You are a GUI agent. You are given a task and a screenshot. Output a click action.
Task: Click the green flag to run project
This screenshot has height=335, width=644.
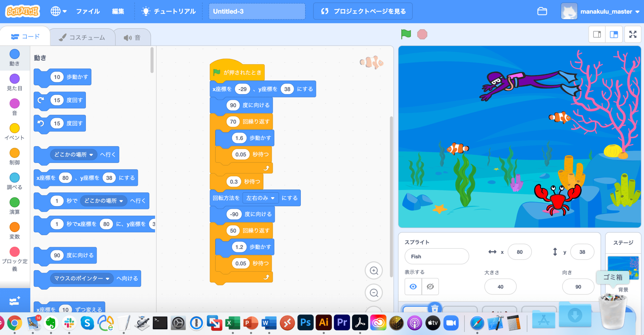point(406,34)
